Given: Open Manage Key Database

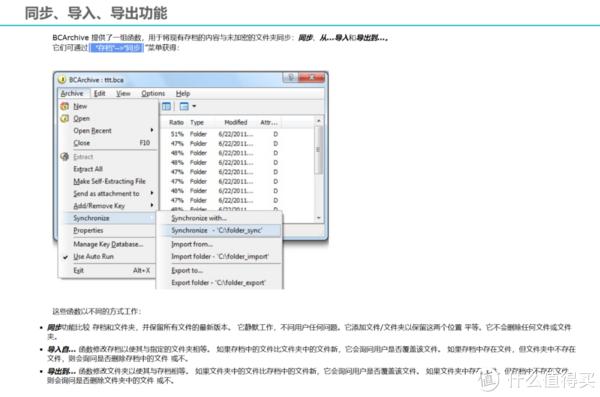Looking at the screenshot, I should [x=108, y=244].
